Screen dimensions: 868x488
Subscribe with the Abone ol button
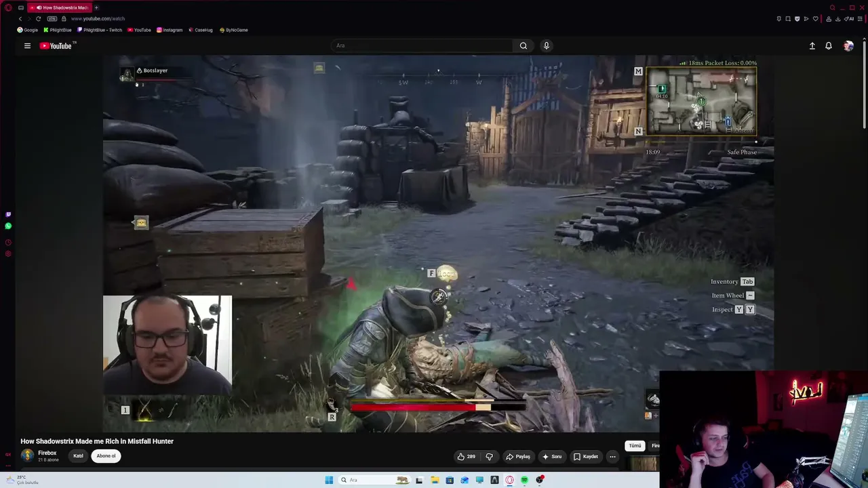pos(106,456)
